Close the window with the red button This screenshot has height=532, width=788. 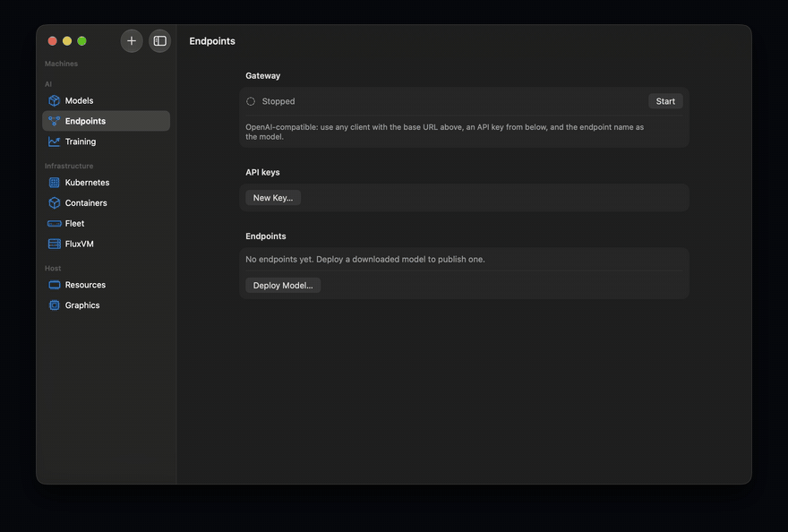pos(52,40)
